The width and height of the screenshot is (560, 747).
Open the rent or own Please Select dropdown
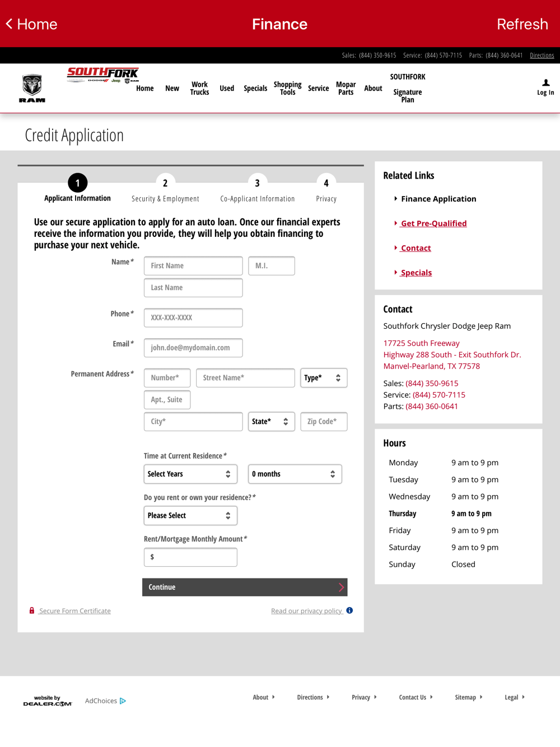pyautogui.click(x=190, y=516)
